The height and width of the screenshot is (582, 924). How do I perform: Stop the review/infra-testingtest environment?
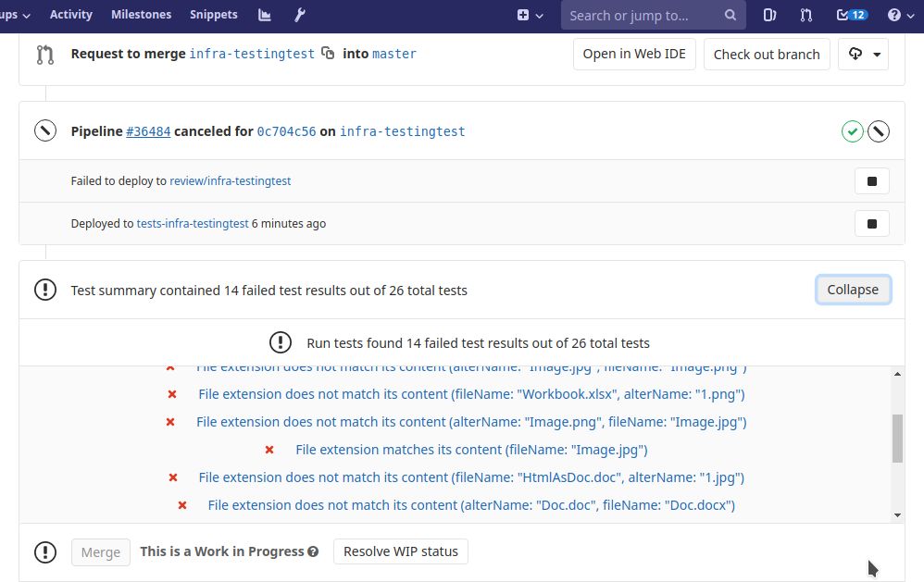872,180
